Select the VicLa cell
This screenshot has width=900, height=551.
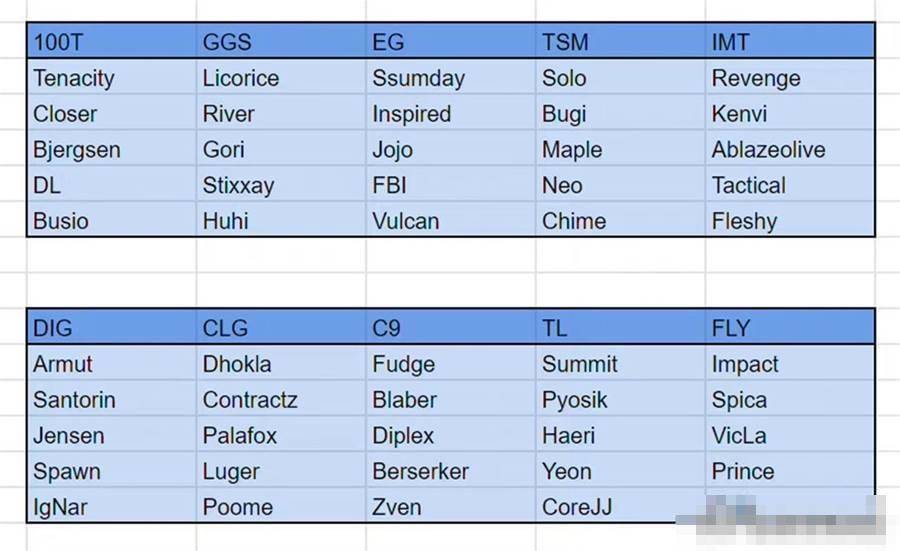790,435
